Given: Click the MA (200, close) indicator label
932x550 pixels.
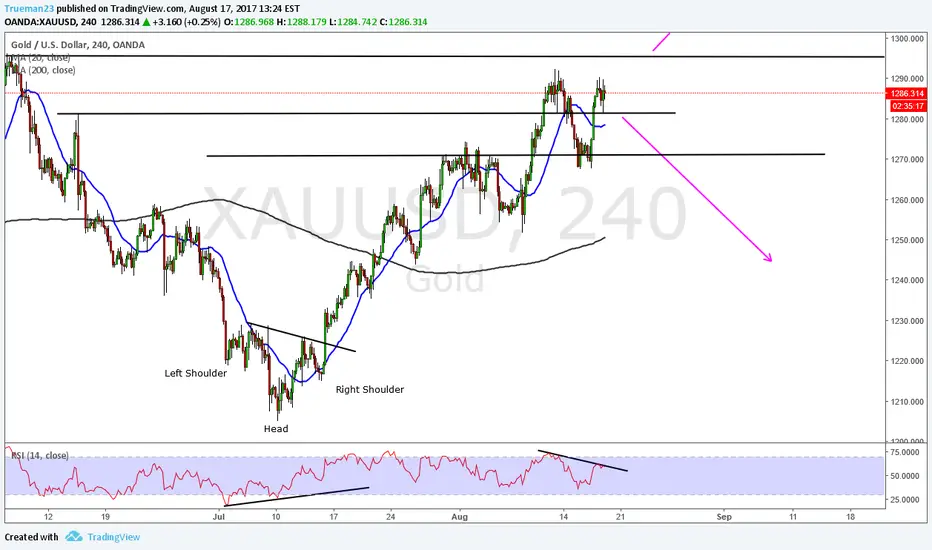Looking at the screenshot, I should point(42,70).
